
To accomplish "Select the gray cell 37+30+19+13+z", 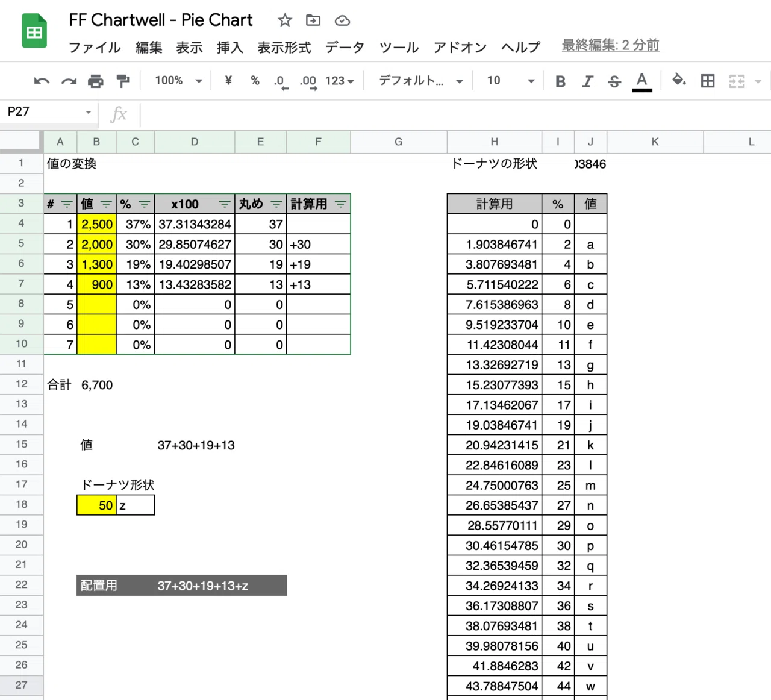I will (x=220, y=586).
